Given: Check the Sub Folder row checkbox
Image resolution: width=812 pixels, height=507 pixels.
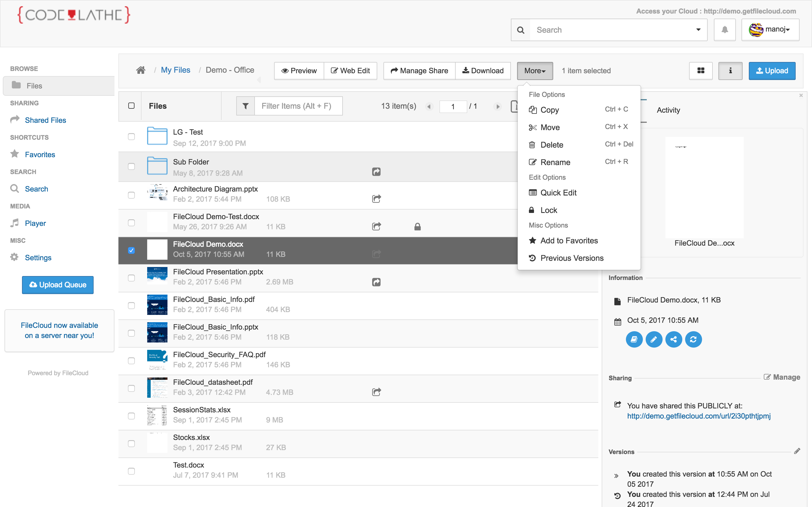Looking at the screenshot, I should pos(132,167).
